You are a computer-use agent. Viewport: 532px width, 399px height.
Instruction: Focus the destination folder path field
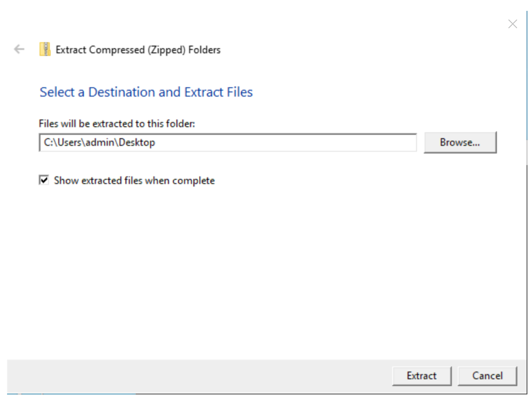pos(227,143)
